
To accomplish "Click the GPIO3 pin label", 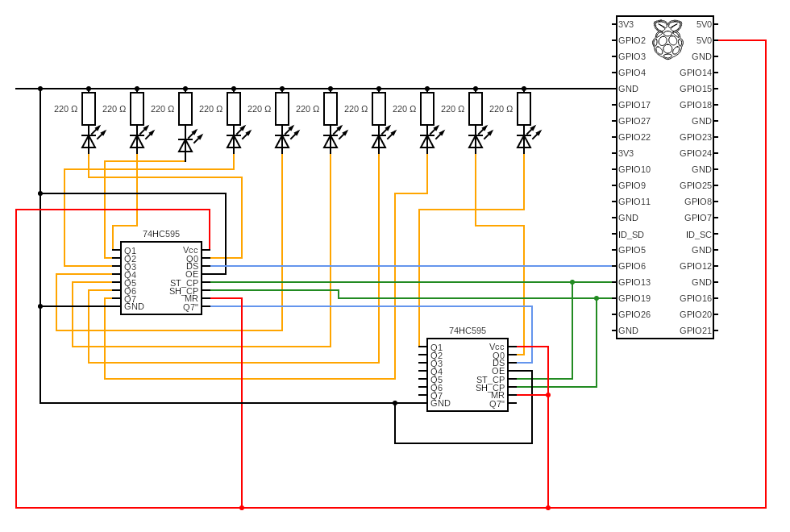I will click(x=632, y=56).
